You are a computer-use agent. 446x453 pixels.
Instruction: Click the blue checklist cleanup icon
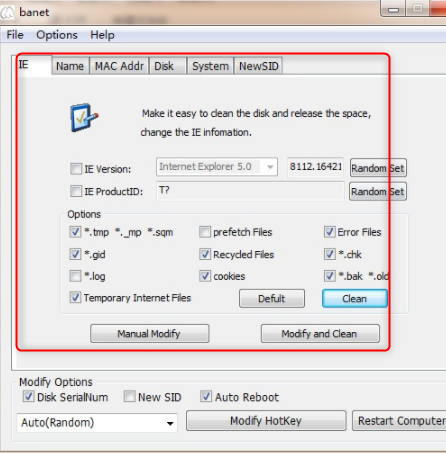coord(84,117)
